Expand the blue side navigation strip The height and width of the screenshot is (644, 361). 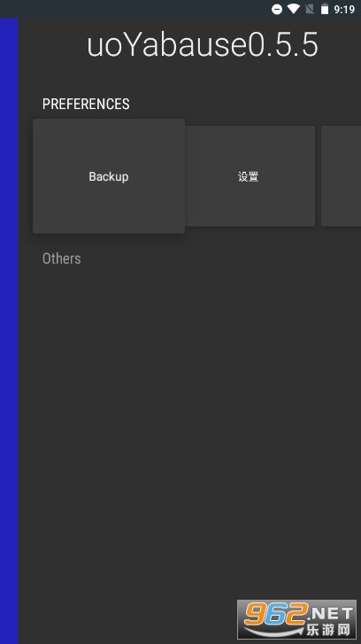[x=9, y=330]
